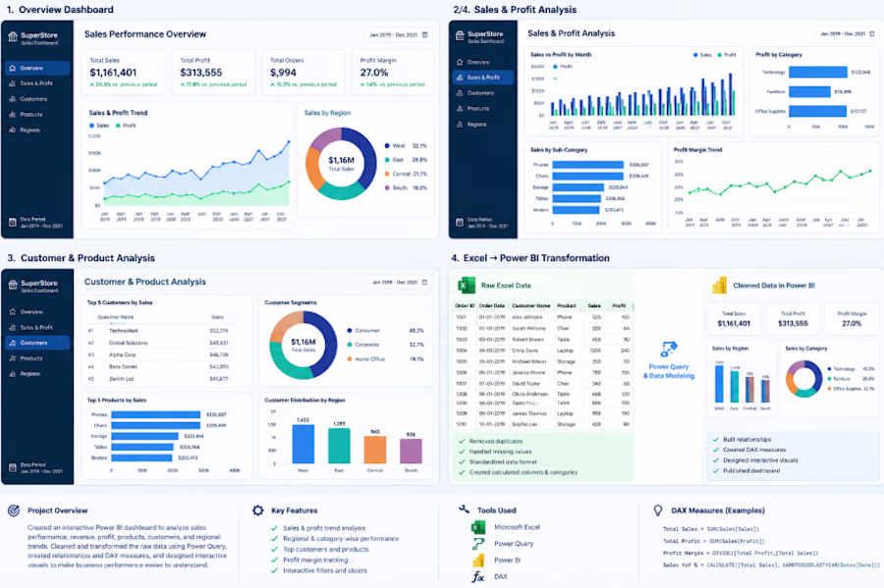This screenshot has width=884, height=588.
Task: Click Data Period icon in Sales & Profit Analysis sidebar
Action: 460,222
